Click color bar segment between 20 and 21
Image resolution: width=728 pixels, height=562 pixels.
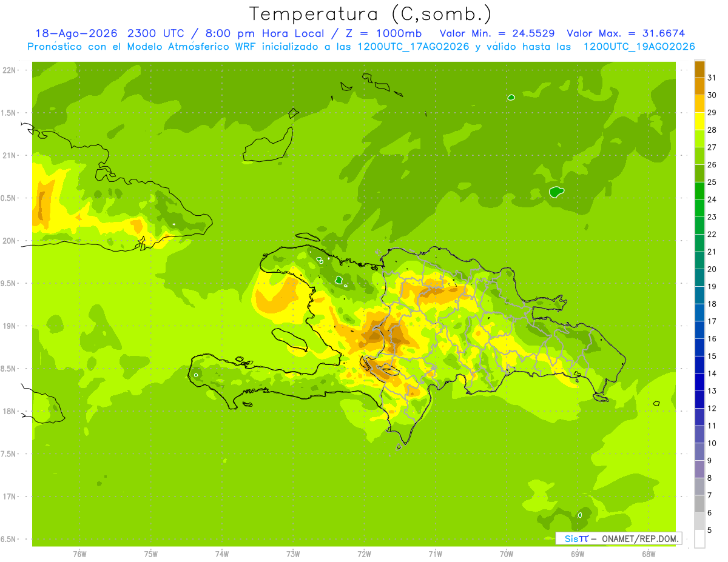click(x=699, y=260)
